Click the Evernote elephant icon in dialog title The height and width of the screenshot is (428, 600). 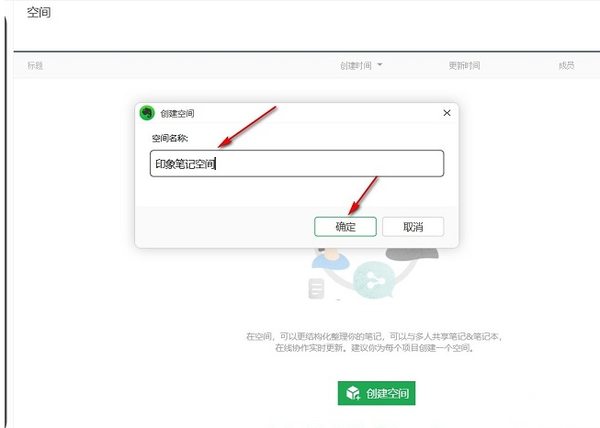click(x=147, y=113)
